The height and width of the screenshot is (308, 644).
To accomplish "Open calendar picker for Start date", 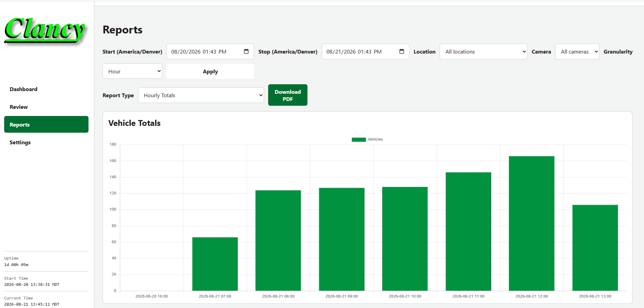I will pyautogui.click(x=246, y=52).
